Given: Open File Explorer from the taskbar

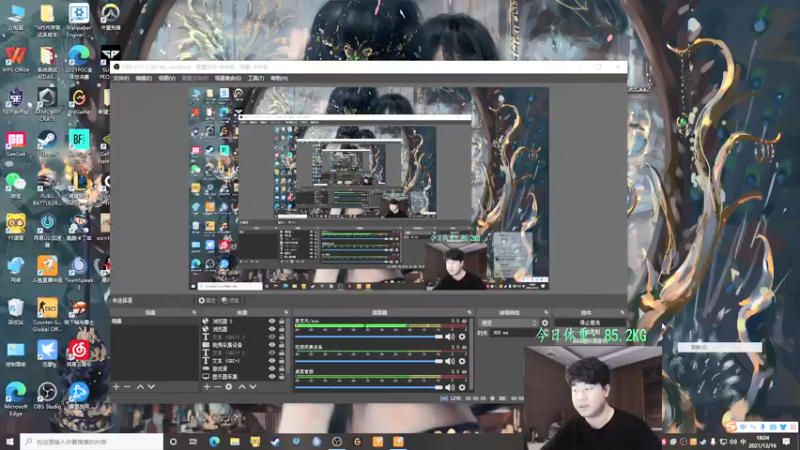Looking at the screenshot, I should 235,442.
